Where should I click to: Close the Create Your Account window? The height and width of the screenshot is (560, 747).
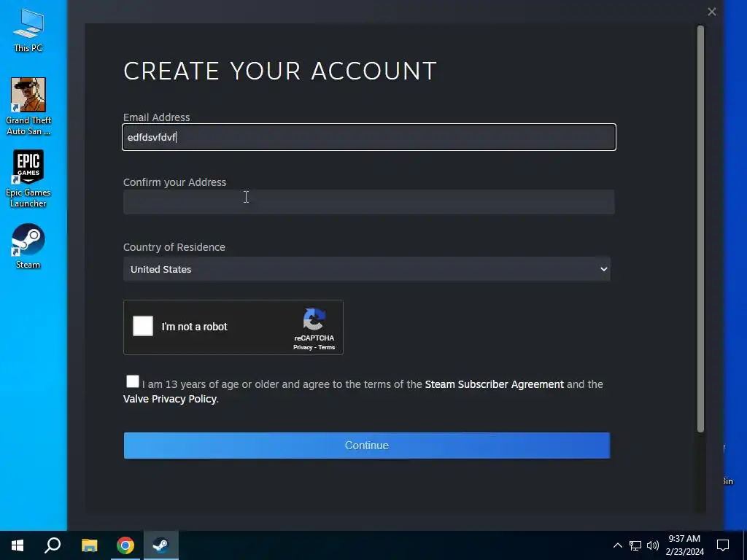712,12
